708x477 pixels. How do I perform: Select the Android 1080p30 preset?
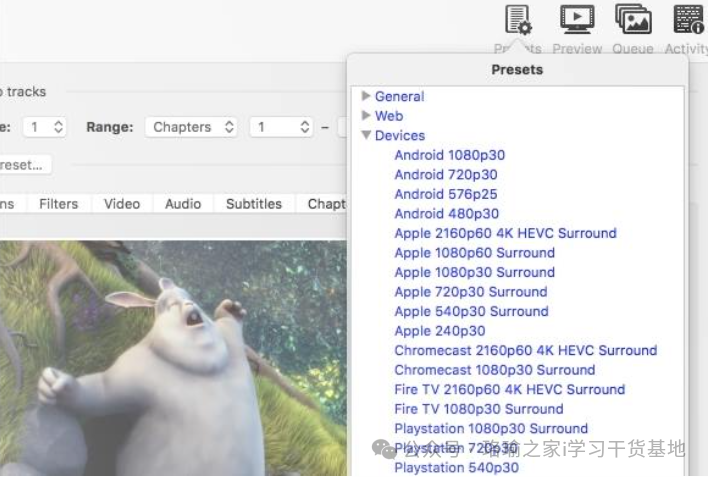coord(449,155)
